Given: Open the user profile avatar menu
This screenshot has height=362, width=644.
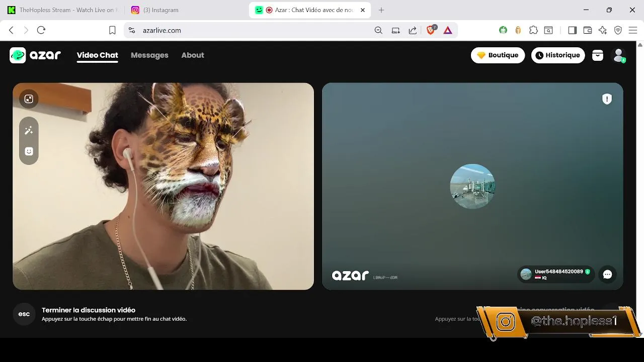Looking at the screenshot, I should click(619, 55).
